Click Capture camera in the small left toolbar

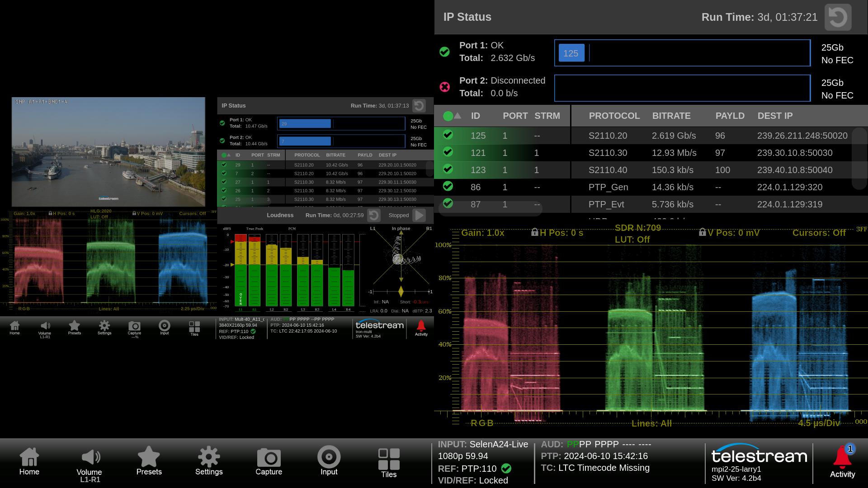click(x=134, y=329)
